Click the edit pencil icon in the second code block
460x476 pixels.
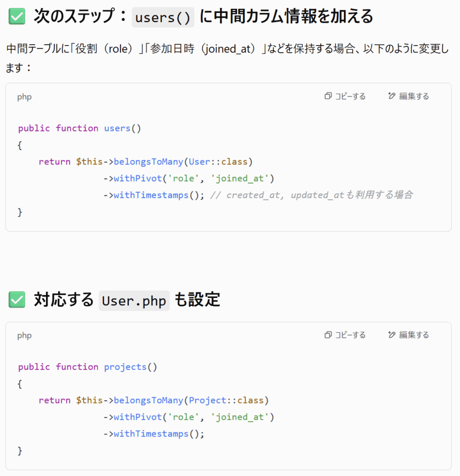(x=392, y=335)
